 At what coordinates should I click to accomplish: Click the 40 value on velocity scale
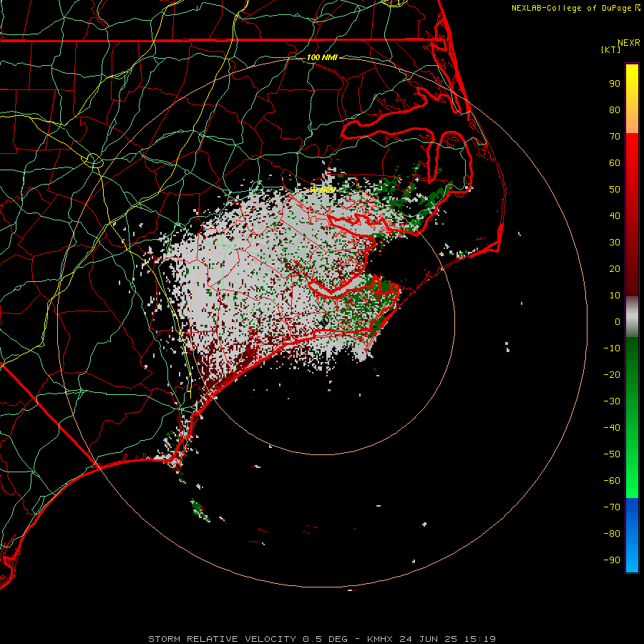[615, 216]
